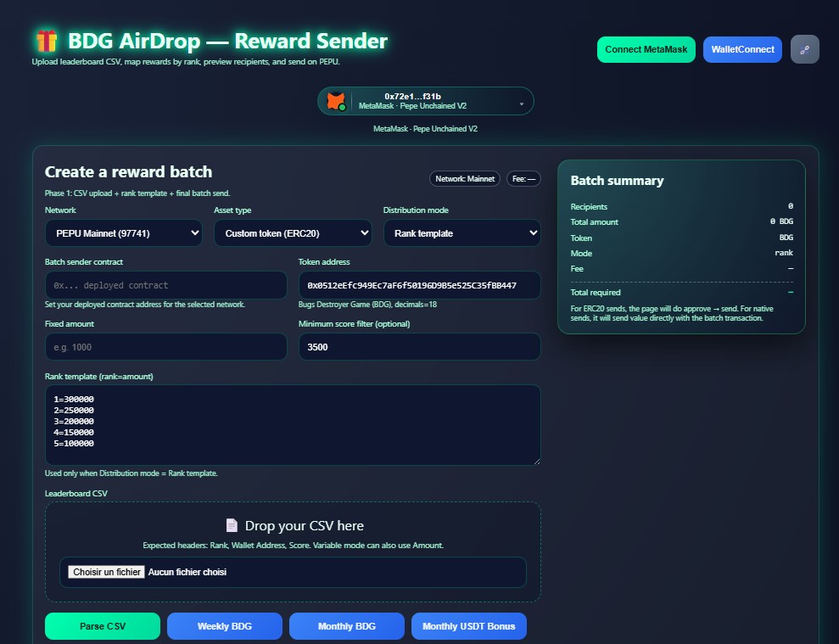Click Choisir un fichier button
839x644 pixels.
106,572
